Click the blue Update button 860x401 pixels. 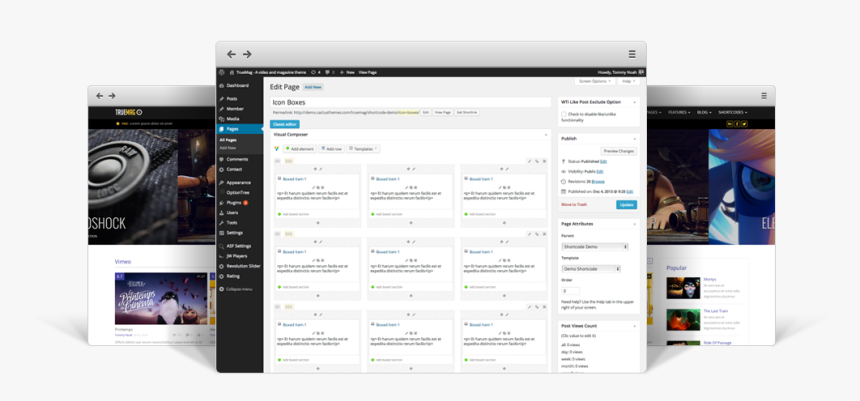point(626,204)
